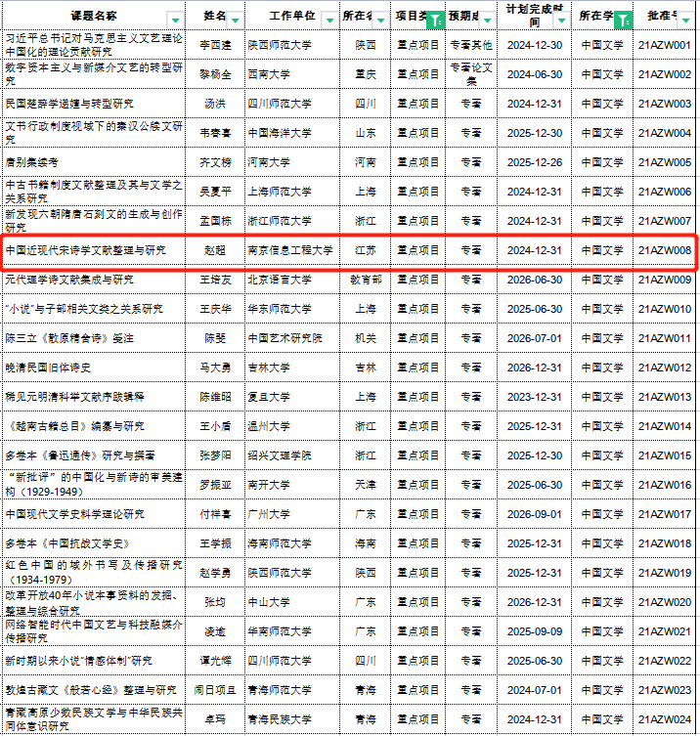Select approval number cell 21AZW008

(665, 251)
